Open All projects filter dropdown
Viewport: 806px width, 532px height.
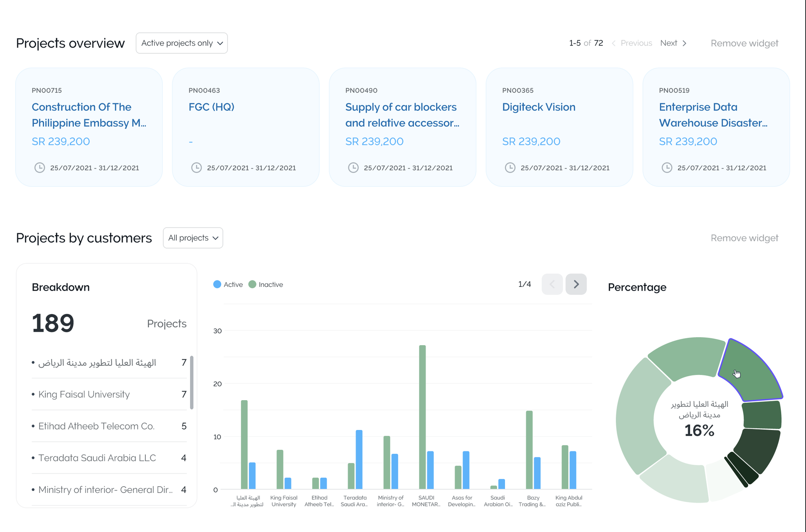(x=193, y=238)
